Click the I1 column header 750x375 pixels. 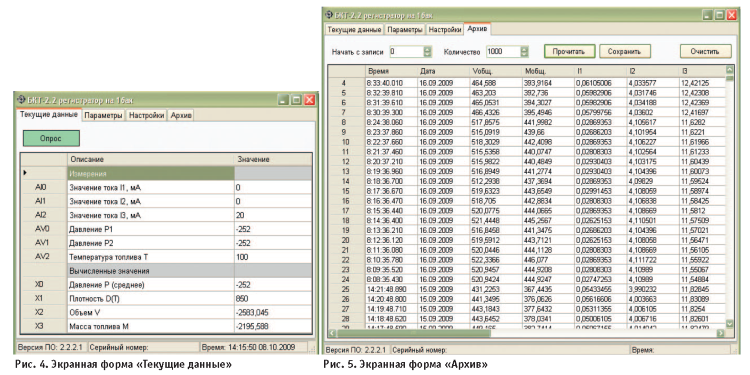pyautogui.click(x=600, y=71)
